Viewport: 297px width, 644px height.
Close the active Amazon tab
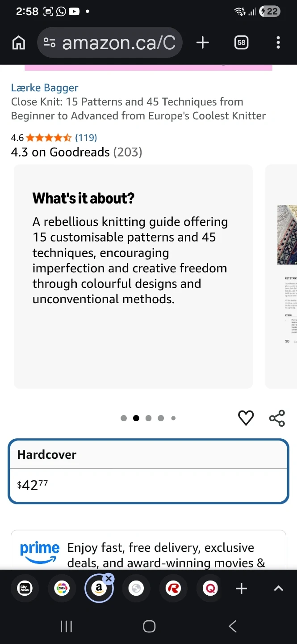coord(109,579)
